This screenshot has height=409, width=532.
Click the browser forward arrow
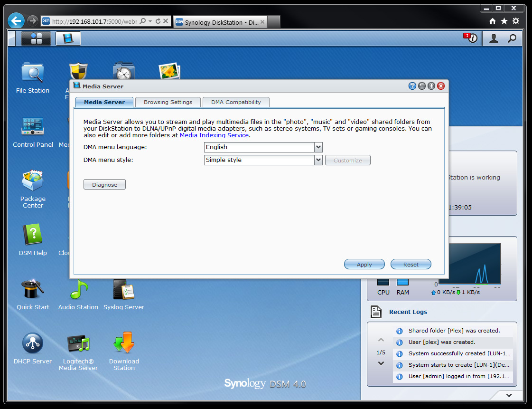(33, 21)
